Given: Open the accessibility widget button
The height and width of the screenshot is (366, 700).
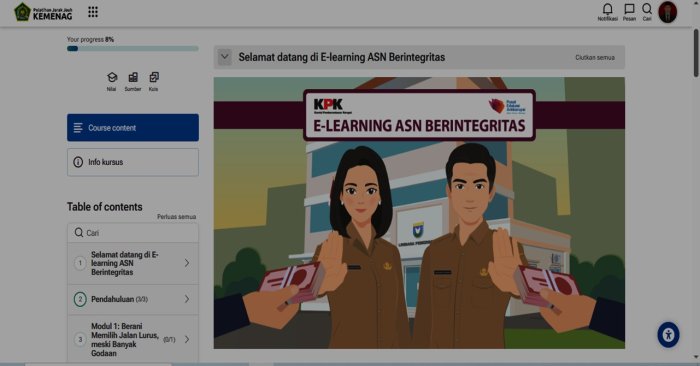Looking at the screenshot, I should [668, 335].
